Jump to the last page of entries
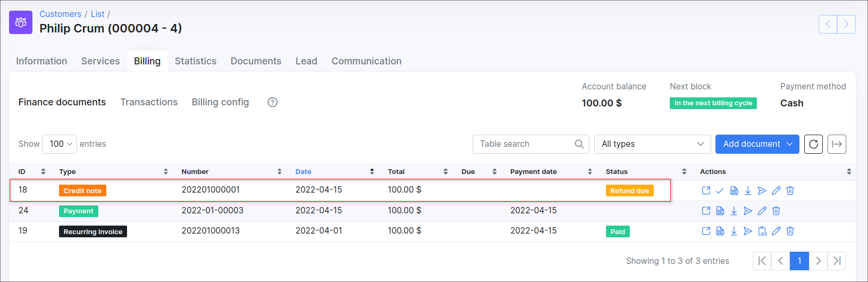The height and width of the screenshot is (282, 868). coord(837,261)
